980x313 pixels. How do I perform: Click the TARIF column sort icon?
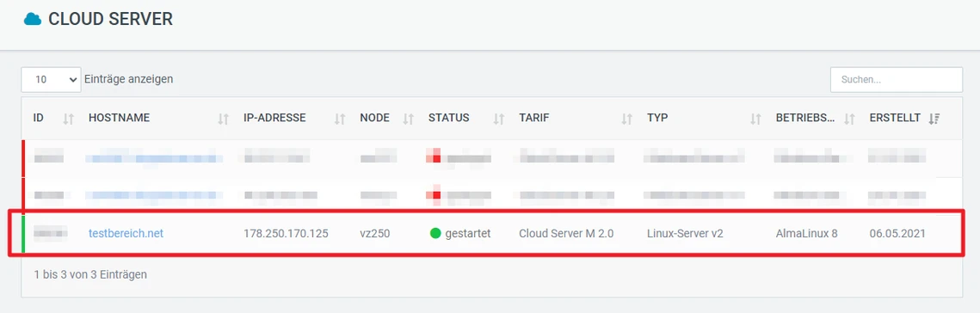627,118
